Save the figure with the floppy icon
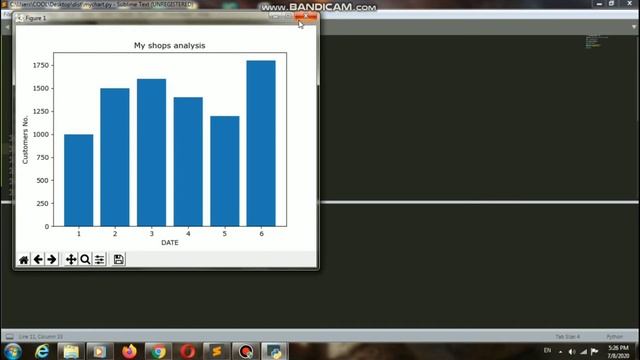Image resolution: width=640 pixels, height=360 pixels. (118, 260)
